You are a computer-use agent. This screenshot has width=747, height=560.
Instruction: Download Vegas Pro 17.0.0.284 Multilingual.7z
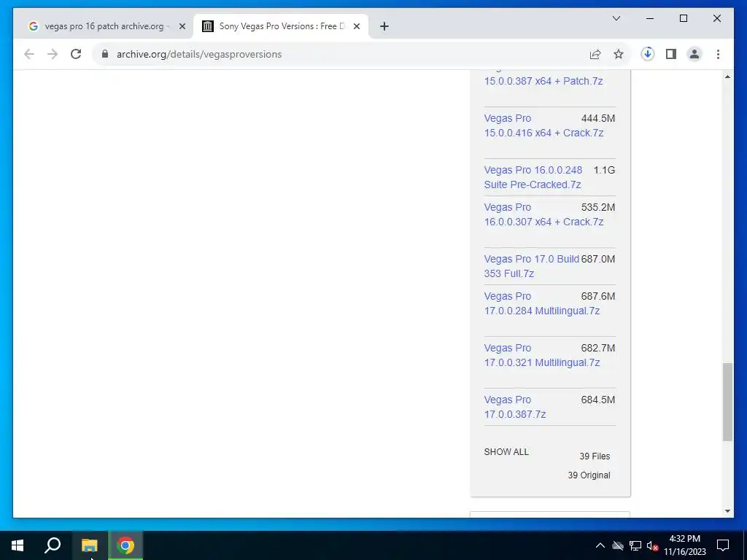point(542,303)
